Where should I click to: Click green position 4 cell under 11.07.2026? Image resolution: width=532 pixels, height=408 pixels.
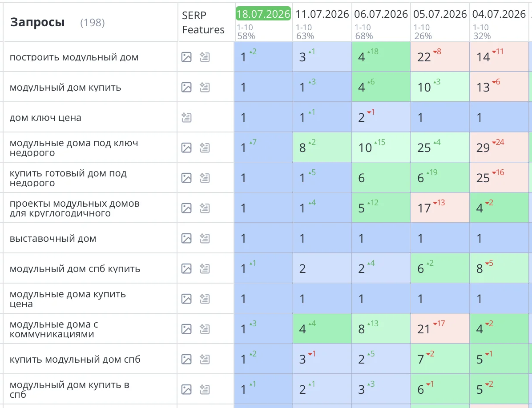322,329
